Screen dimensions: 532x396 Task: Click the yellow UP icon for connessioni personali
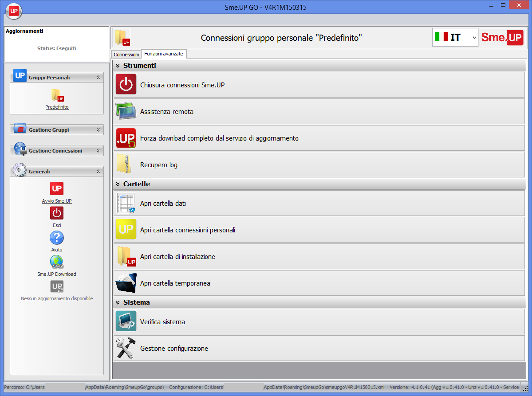pos(126,230)
